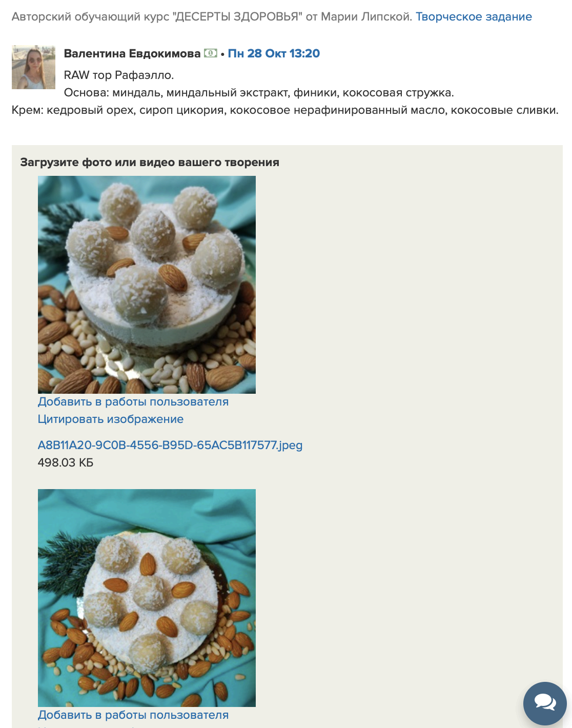
Task: Open the second top-view cake photo
Action: click(x=147, y=598)
